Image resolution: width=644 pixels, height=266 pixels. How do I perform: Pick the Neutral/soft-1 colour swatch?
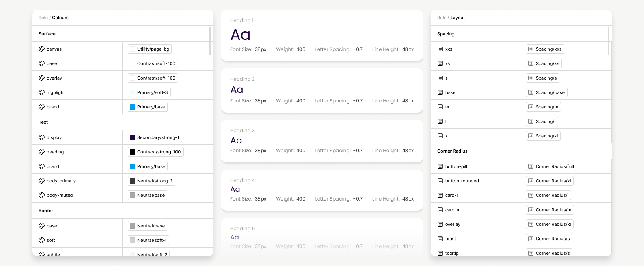pyautogui.click(x=132, y=240)
